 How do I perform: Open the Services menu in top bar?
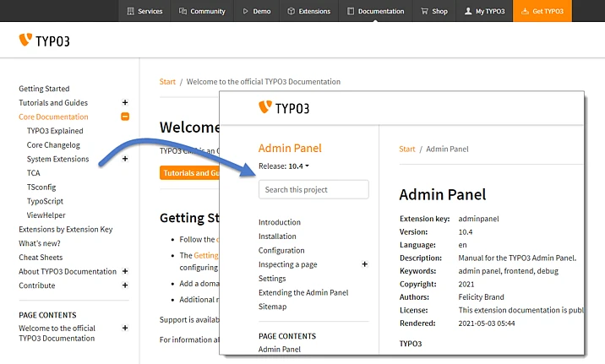pyautogui.click(x=144, y=11)
